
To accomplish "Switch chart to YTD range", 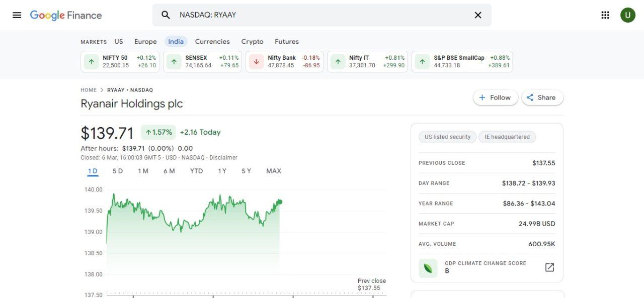I will click(196, 171).
